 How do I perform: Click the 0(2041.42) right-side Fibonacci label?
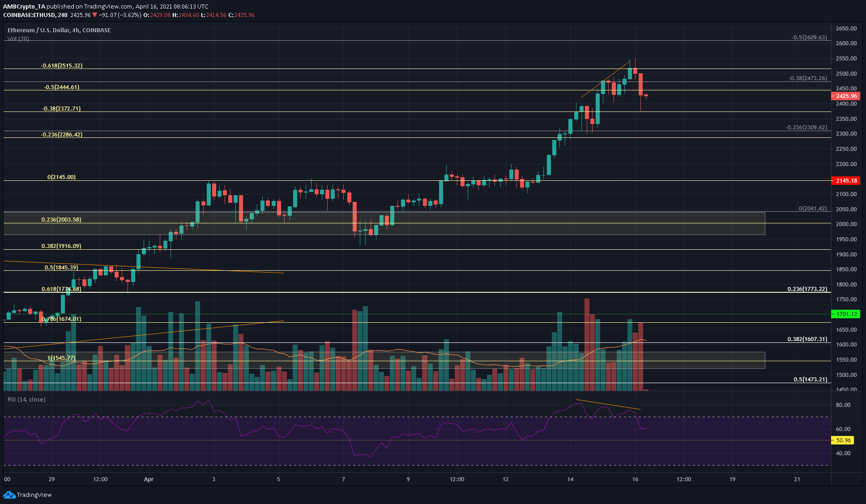tap(813, 209)
